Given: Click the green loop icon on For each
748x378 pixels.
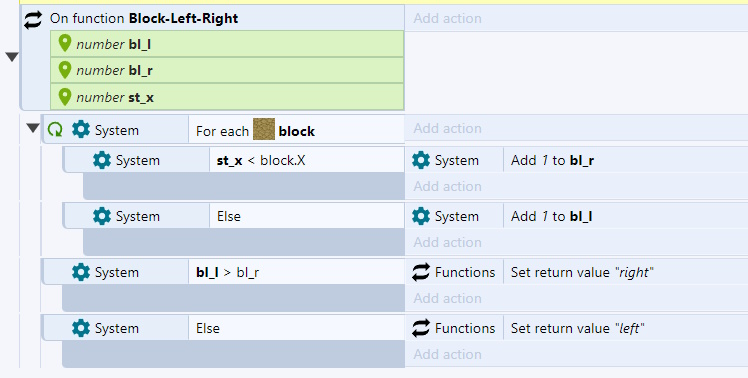Looking at the screenshot, I should pos(55,129).
